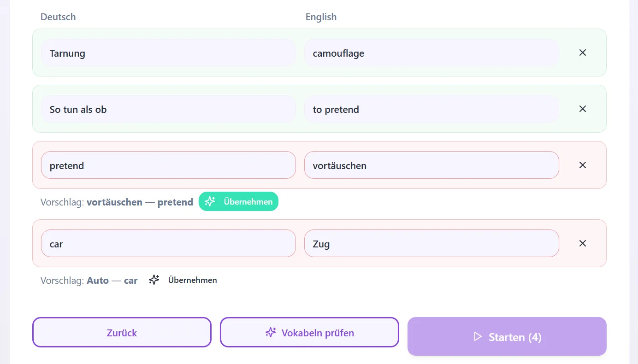The image size is (638, 364).
Task: Focus the 'to pretend' input field
Action: point(431,109)
